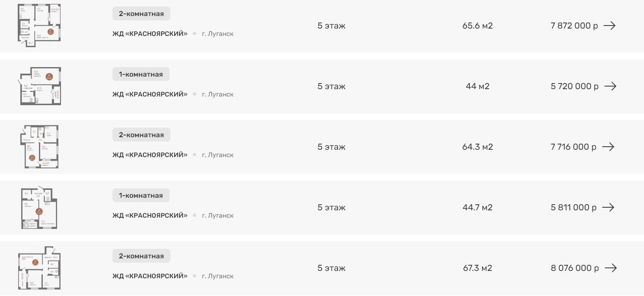Click the 5 811 000 р price
Viewport: 644px width, 296px height.
click(573, 207)
